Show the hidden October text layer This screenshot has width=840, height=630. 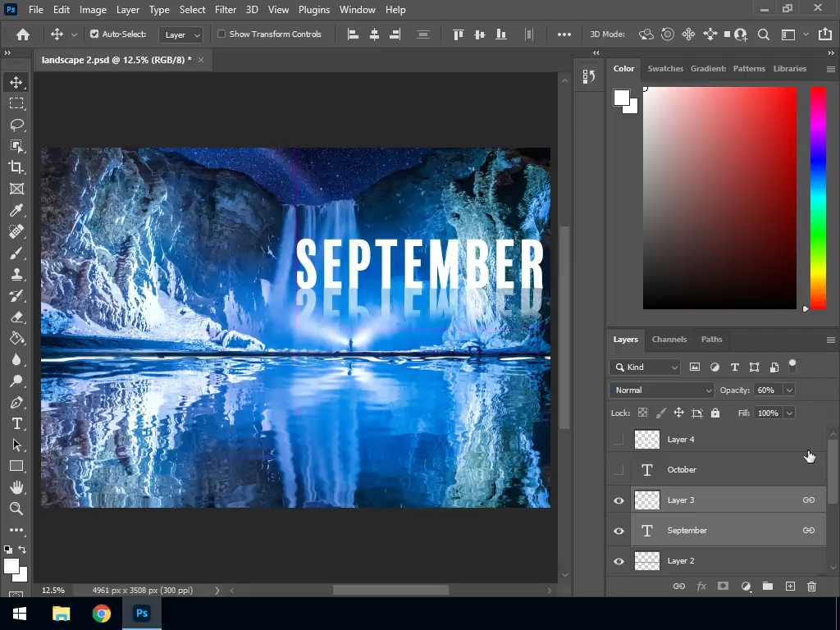[619, 470]
